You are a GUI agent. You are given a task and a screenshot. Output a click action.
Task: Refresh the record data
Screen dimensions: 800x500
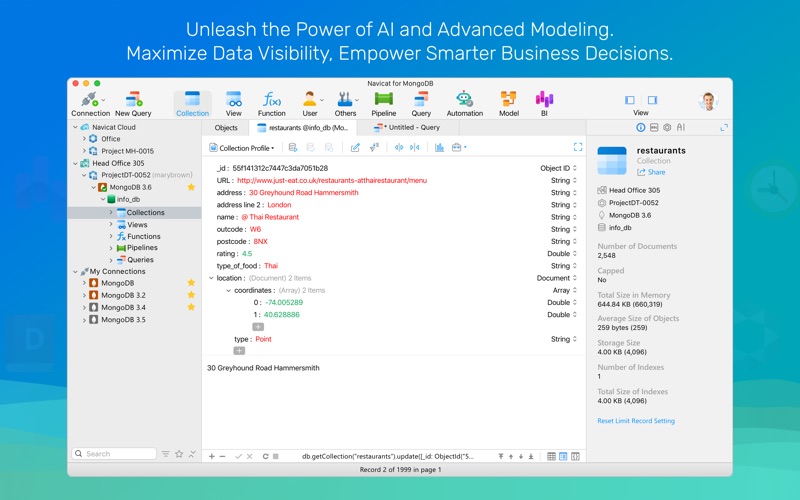[265, 456]
